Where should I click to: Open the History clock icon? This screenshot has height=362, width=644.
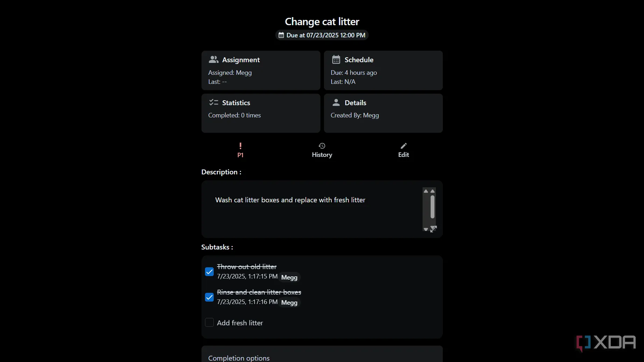(322, 146)
